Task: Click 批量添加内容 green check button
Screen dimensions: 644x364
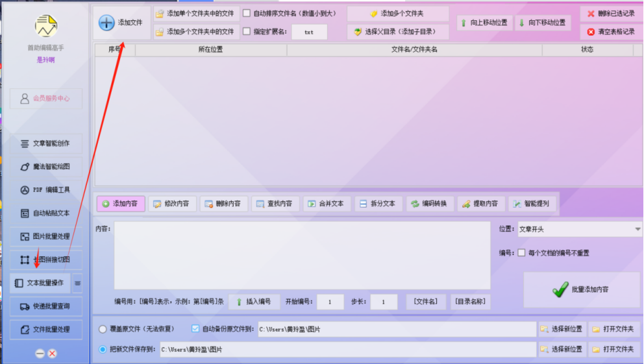Action: pos(582,290)
